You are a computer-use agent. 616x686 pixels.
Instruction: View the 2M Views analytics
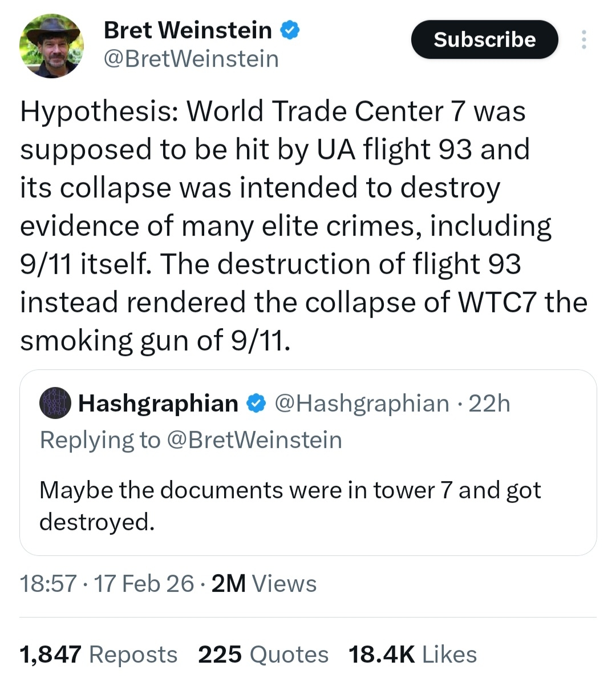pyautogui.click(x=264, y=583)
